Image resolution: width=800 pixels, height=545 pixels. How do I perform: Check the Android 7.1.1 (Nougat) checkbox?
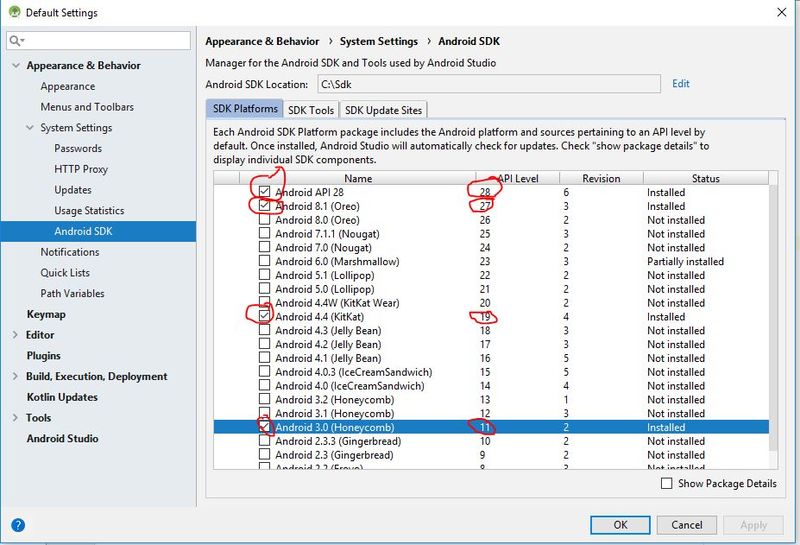(x=264, y=233)
